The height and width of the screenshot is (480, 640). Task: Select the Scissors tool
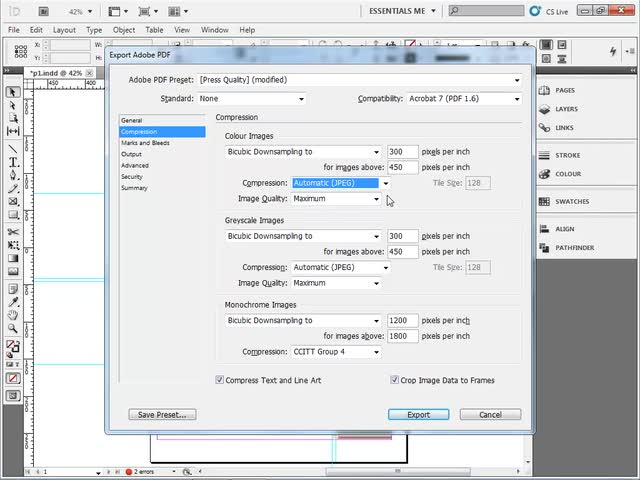[13, 232]
